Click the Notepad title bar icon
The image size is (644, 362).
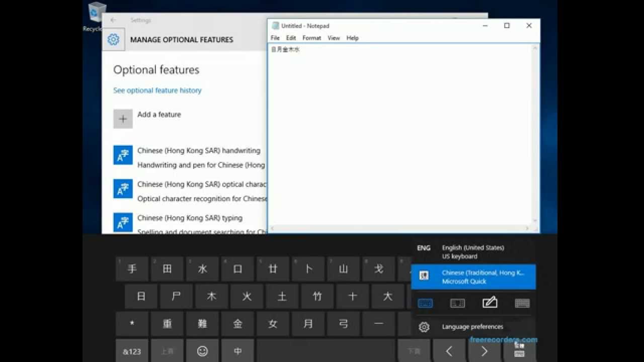click(x=275, y=26)
